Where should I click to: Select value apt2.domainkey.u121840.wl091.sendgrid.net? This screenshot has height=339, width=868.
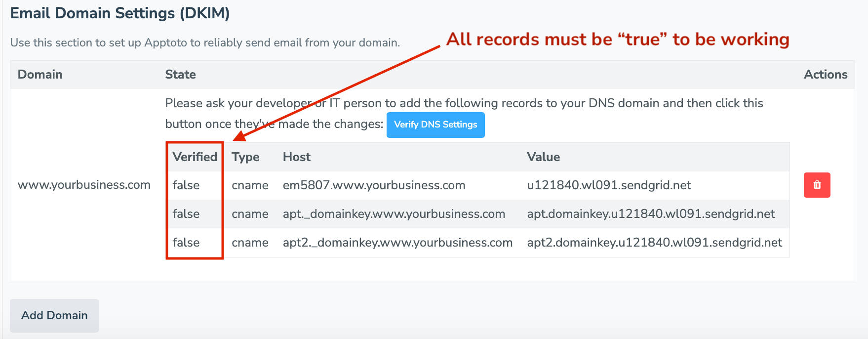coord(654,243)
